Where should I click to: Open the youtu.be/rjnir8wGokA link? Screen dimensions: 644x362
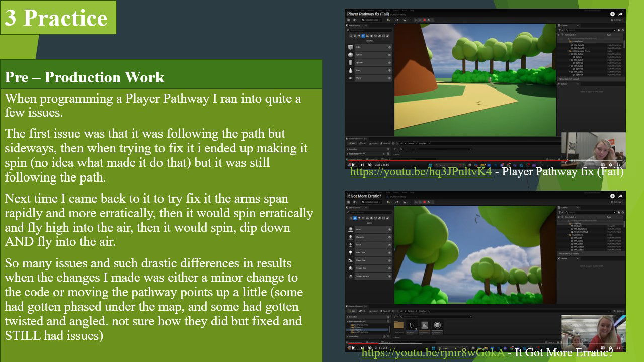pyautogui.click(x=433, y=353)
